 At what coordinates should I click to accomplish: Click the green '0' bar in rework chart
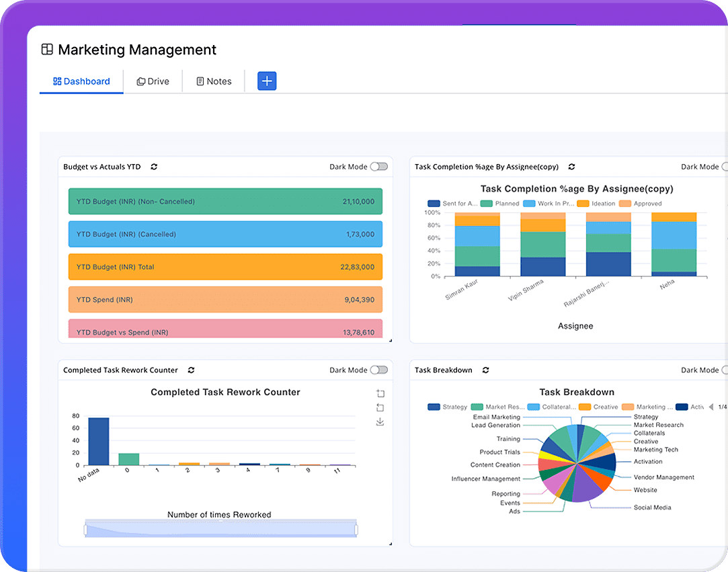(128, 459)
